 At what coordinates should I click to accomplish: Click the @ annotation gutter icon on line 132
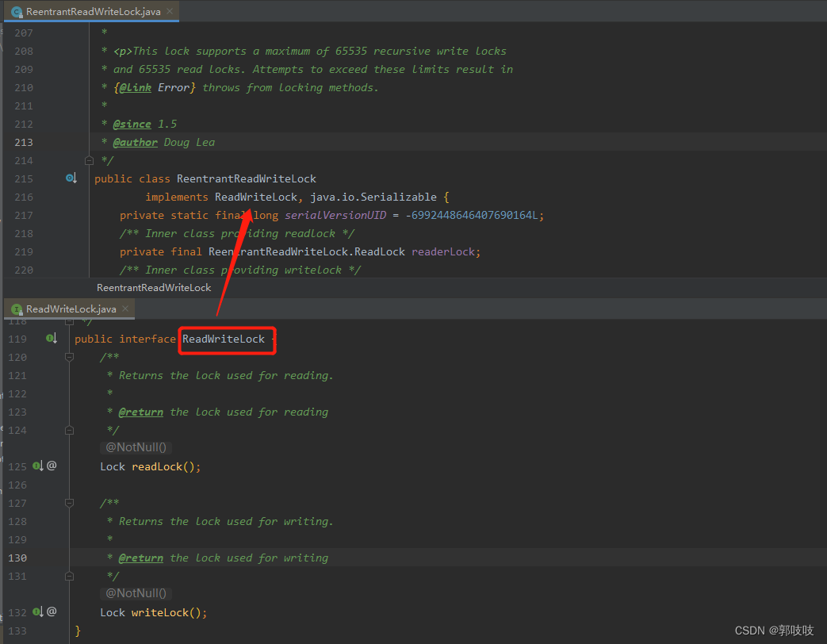(x=50, y=611)
